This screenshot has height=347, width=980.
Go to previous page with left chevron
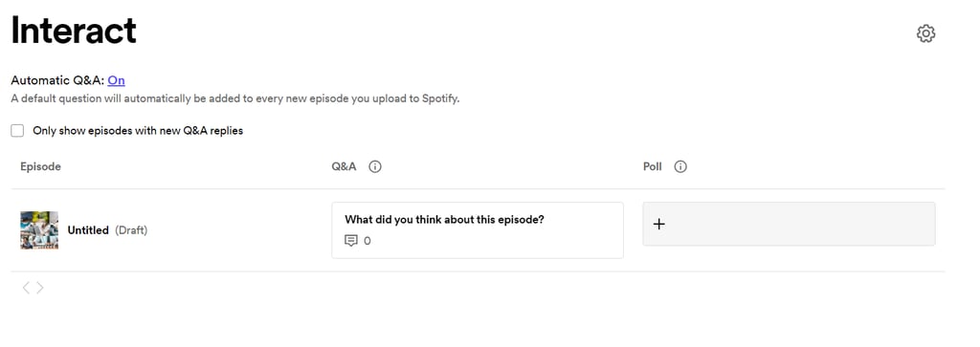[x=26, y=288]
